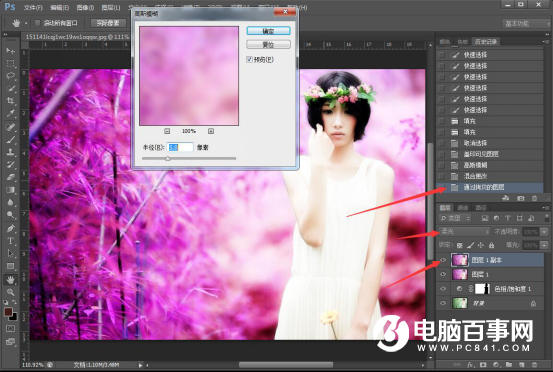
Task: Open the 文件(F) menu
Action: [33, 7]
